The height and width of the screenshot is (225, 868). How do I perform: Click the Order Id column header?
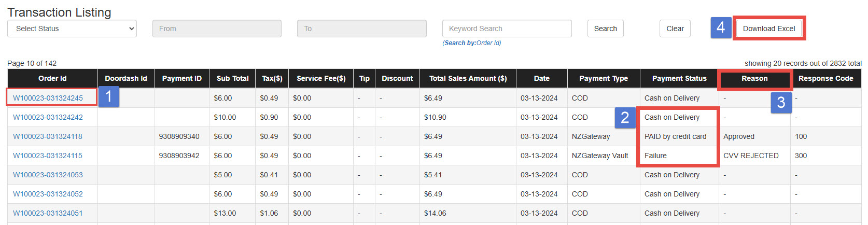point(52,78)
